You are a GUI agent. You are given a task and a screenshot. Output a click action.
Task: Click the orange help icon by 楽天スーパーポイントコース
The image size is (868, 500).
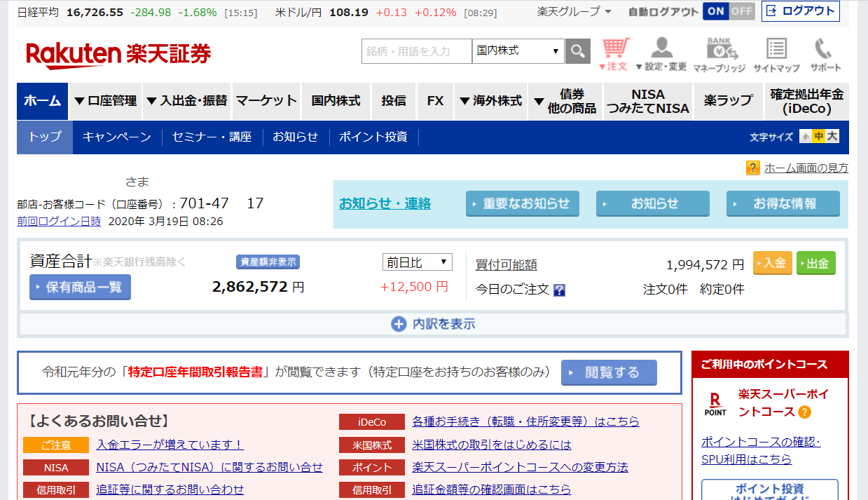[x=805, y=412]
